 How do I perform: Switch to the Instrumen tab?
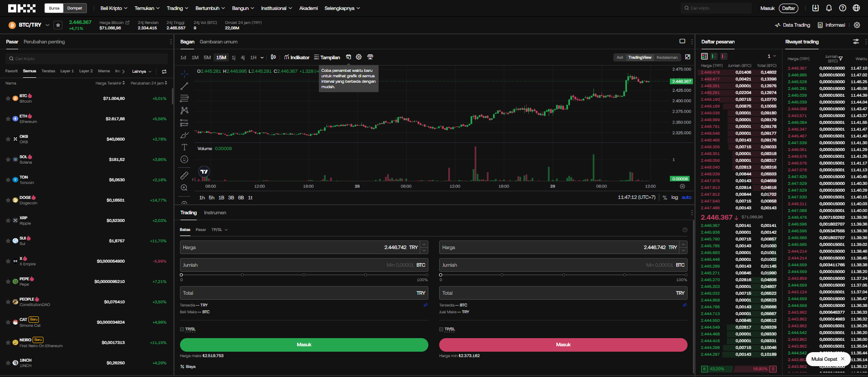click(x=215, y=212)
